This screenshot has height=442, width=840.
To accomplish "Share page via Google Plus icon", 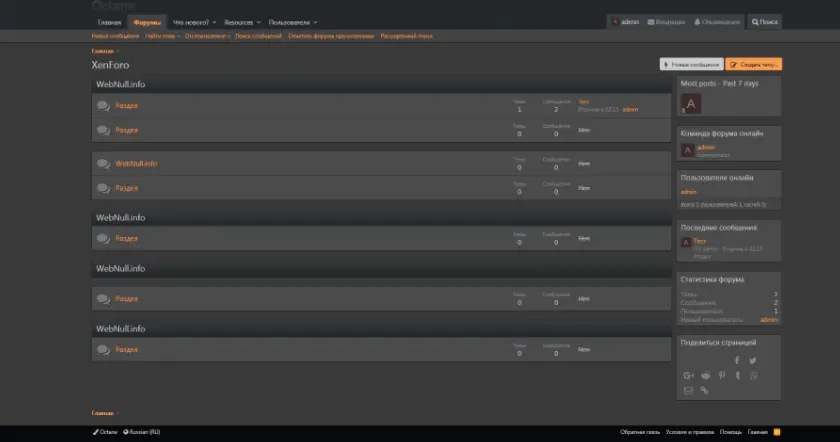I will point(689,375).
